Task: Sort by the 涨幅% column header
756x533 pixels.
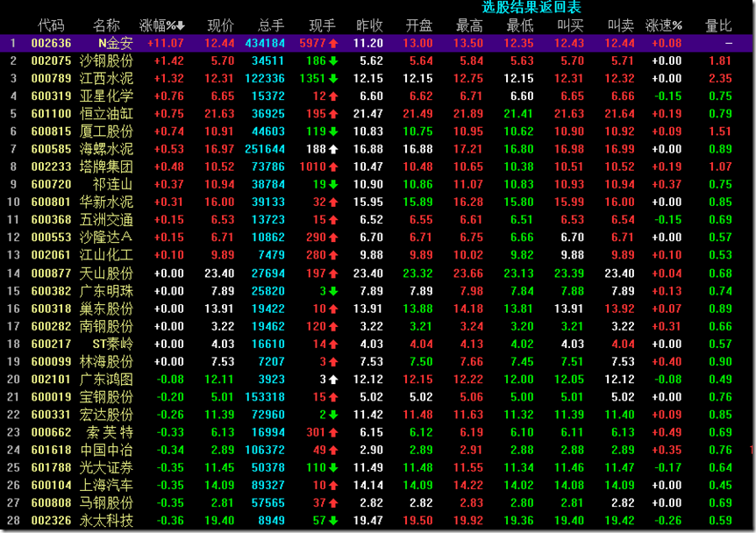Action: click(161, 25)
